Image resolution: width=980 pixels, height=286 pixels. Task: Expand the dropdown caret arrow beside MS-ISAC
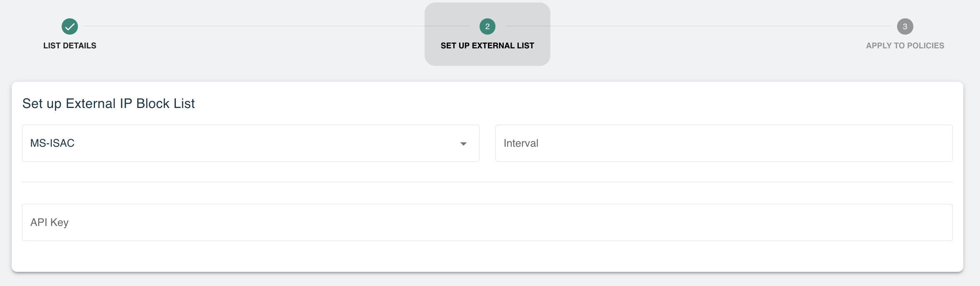pyautogui.click(x=463, y=144)
